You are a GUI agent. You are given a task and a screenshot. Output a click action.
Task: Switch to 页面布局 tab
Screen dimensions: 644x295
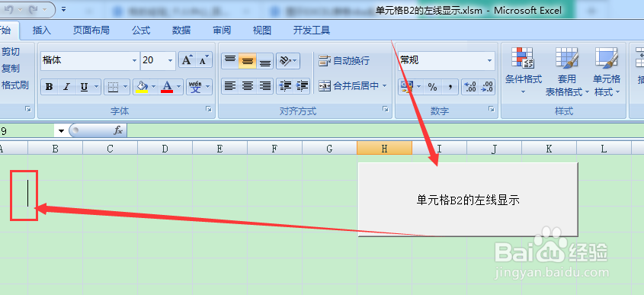pyautogui.click(x=91, y=30)
